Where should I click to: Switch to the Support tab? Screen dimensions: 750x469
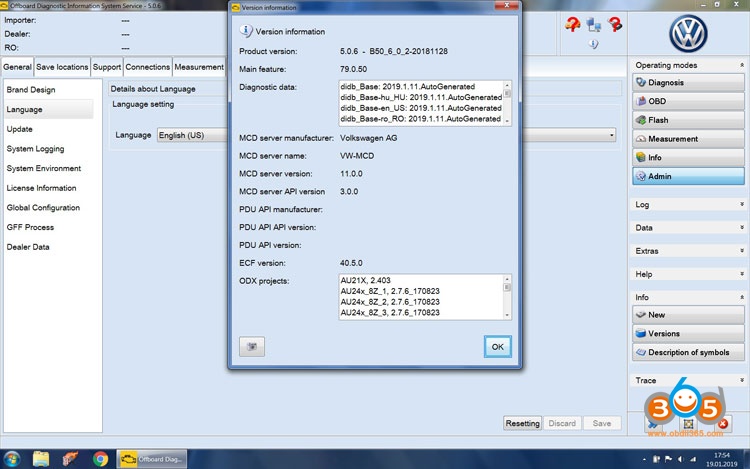pyautogui.click(x=107, y=67)
